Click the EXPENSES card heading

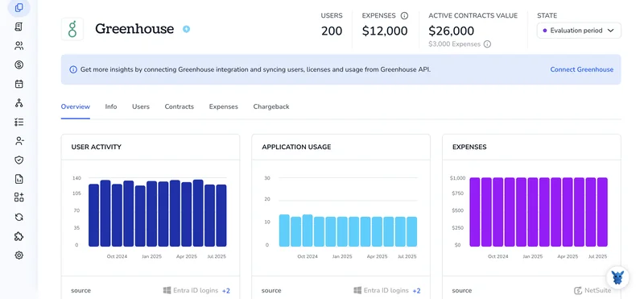pyautogui.click(x=469, y=147)
